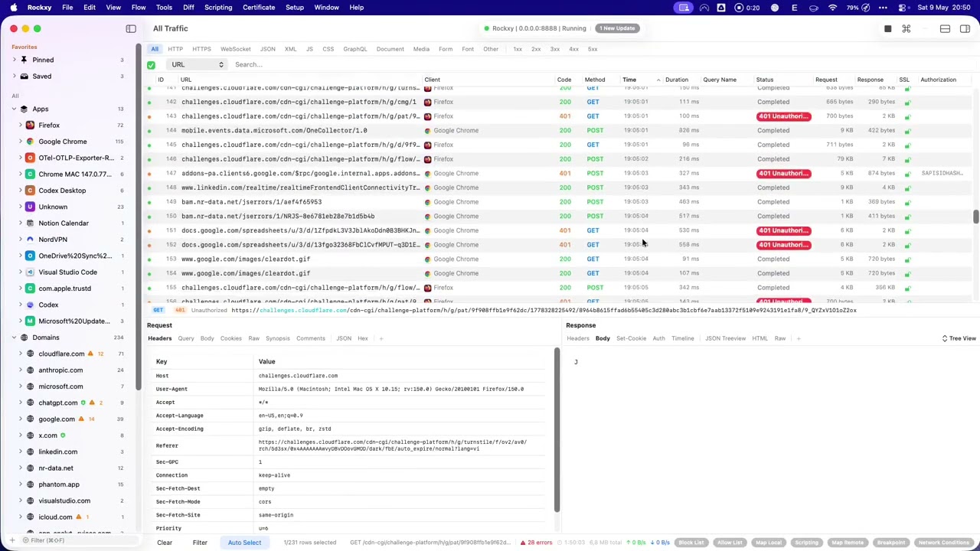
Task: Click the request headers vertical scrollbar
Action: tap(557, 429)
